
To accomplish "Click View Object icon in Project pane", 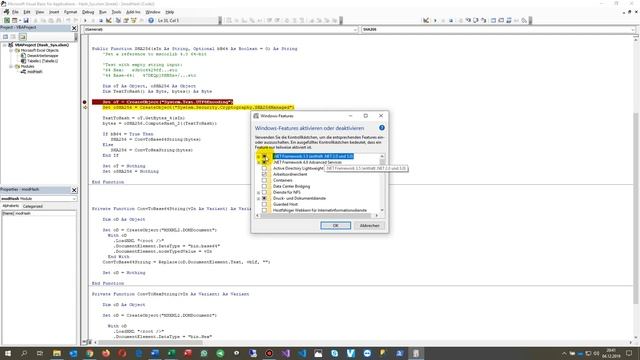I will (x=13, y=37).
